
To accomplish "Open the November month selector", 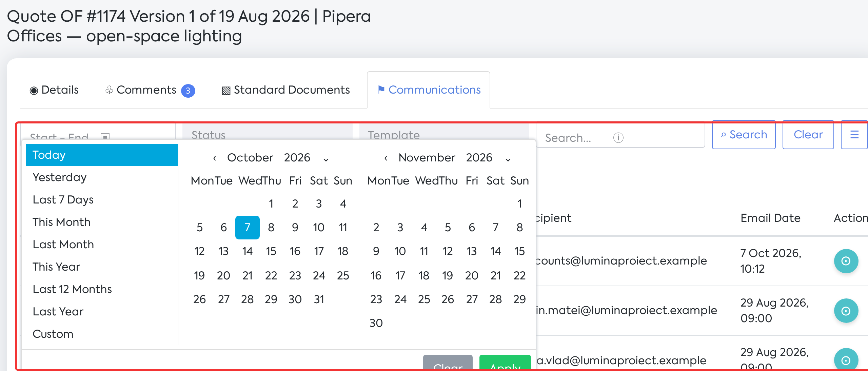I will point(427,158).
